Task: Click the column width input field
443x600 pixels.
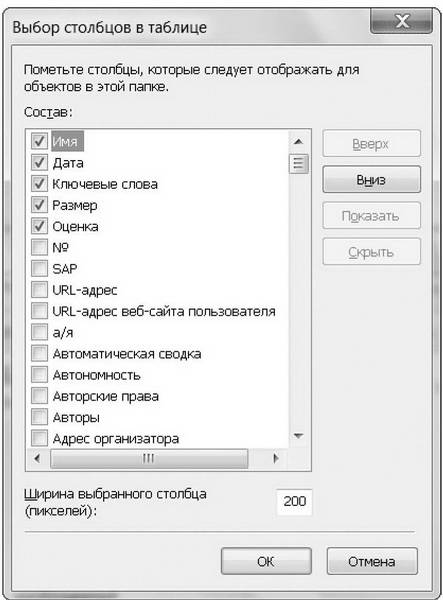Action: [x=294, y=501]
